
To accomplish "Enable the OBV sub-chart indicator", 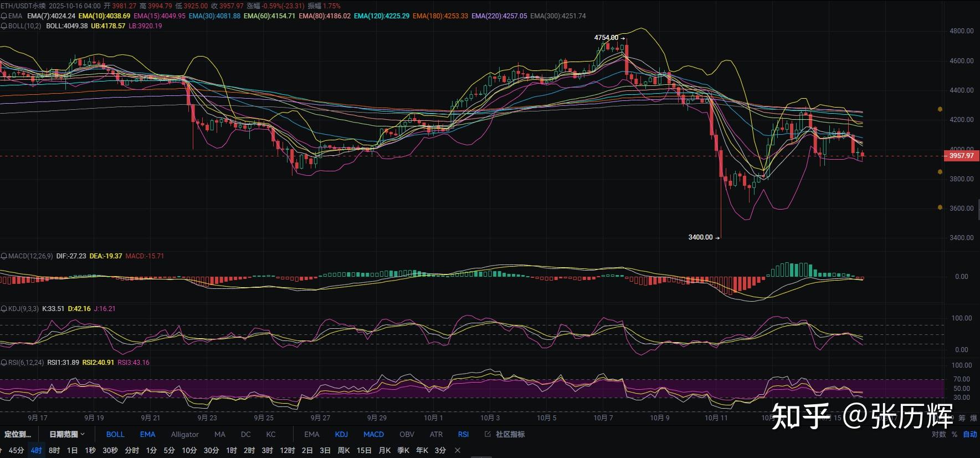I will [x=407, y=434].
